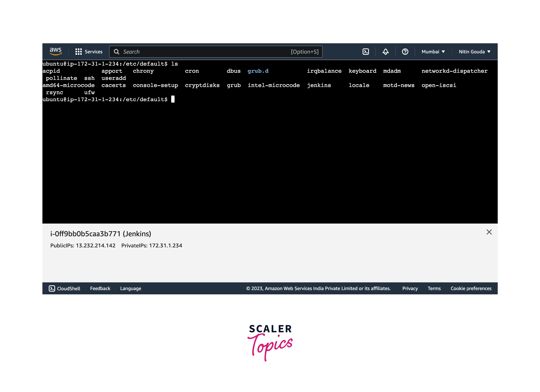Open the Privacy link
This screenshot has width=540, height=392.
[410, 288]
